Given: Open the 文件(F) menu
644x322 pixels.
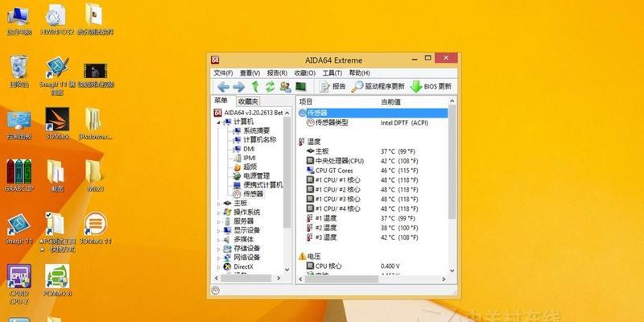Looking at the screenshot, I should point(223,72).
